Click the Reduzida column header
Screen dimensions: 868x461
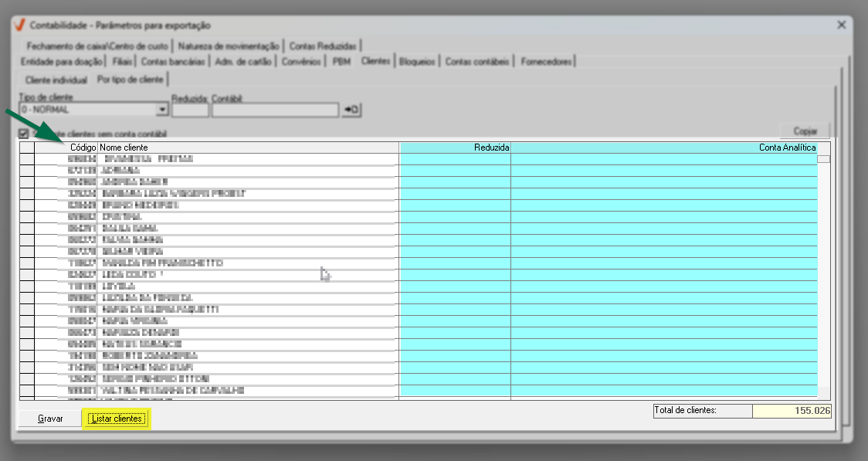(455, 147)
